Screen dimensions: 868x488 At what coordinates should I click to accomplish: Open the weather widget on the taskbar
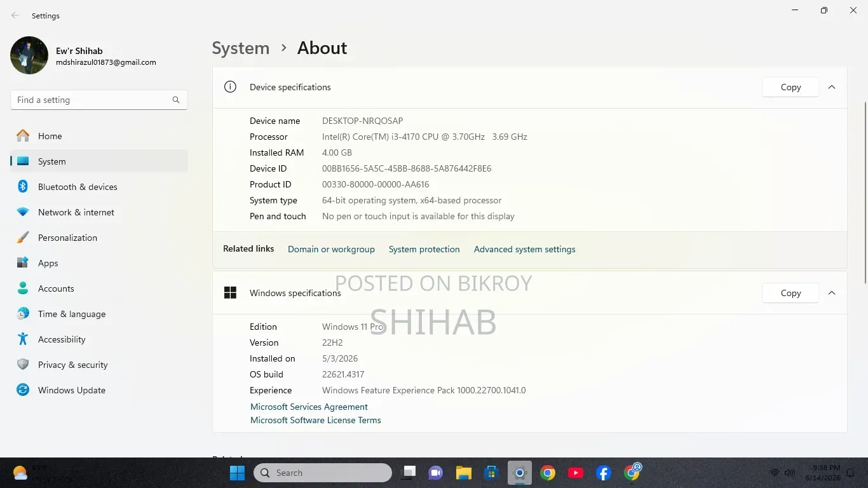point(43,473)
